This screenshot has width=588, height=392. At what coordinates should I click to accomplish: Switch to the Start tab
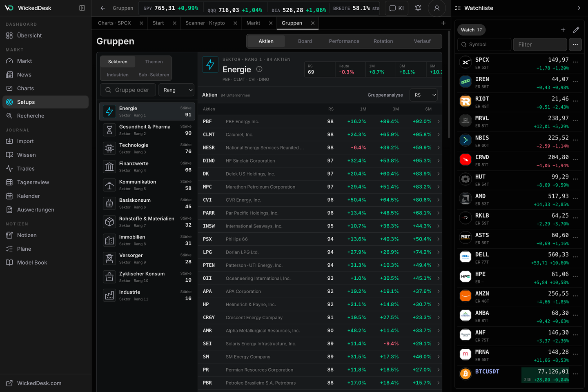(x=158, y=23)
